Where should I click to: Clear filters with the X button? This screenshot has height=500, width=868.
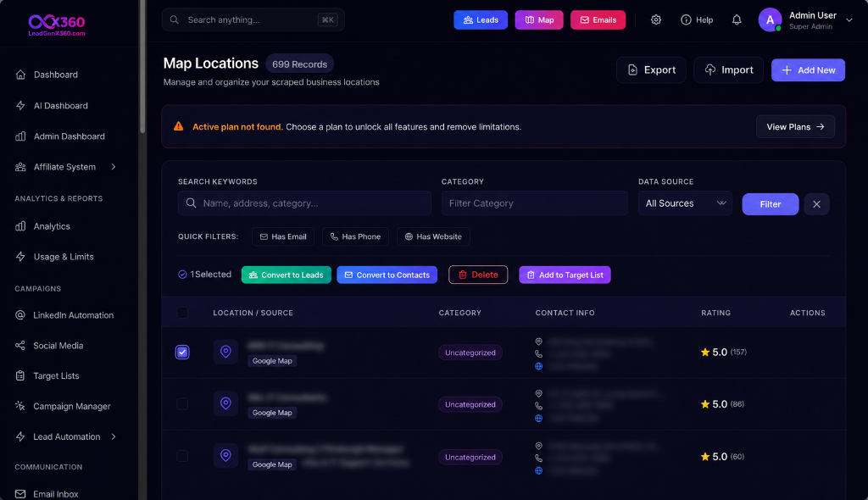click(816, 204)
